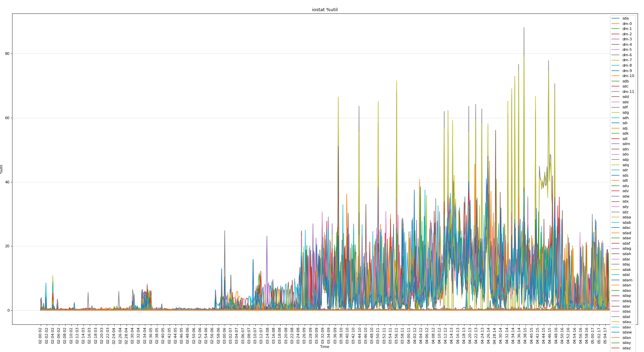Click legend label 'sdai'
644x352 pixels.
(x=626, y=259)
